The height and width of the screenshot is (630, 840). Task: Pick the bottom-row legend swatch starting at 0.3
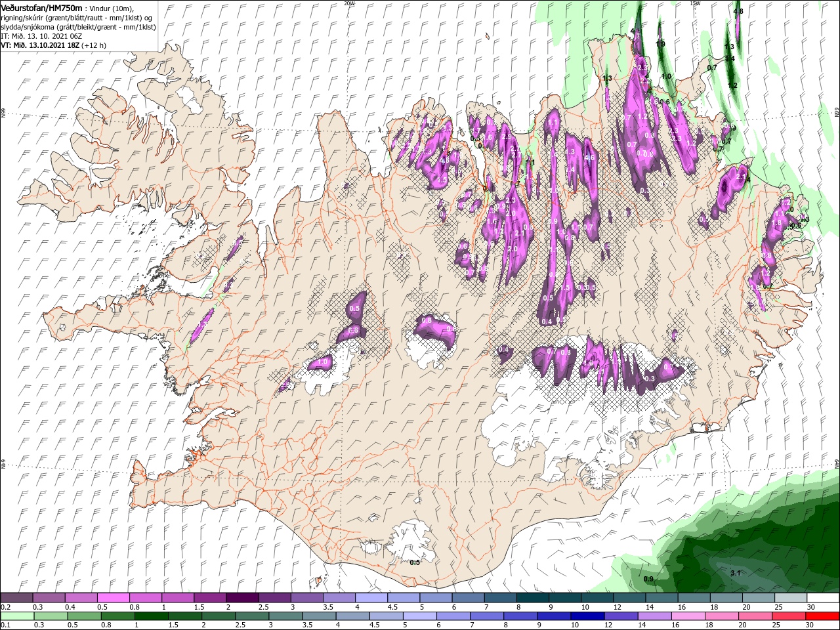click(x=50, y=616)
